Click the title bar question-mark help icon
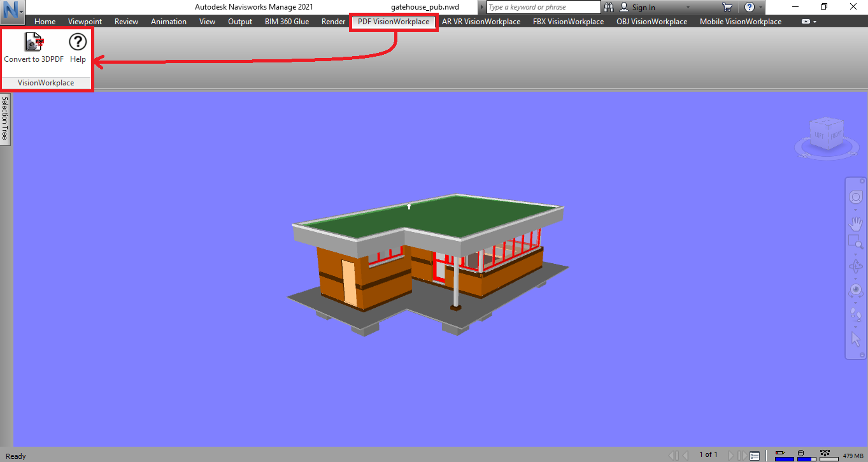Image resolution: width=868 pixels, height=462 pixels. tap(750, 7)
